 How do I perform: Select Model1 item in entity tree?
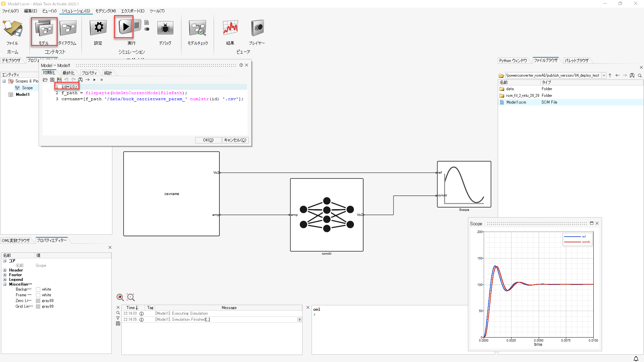22,95
